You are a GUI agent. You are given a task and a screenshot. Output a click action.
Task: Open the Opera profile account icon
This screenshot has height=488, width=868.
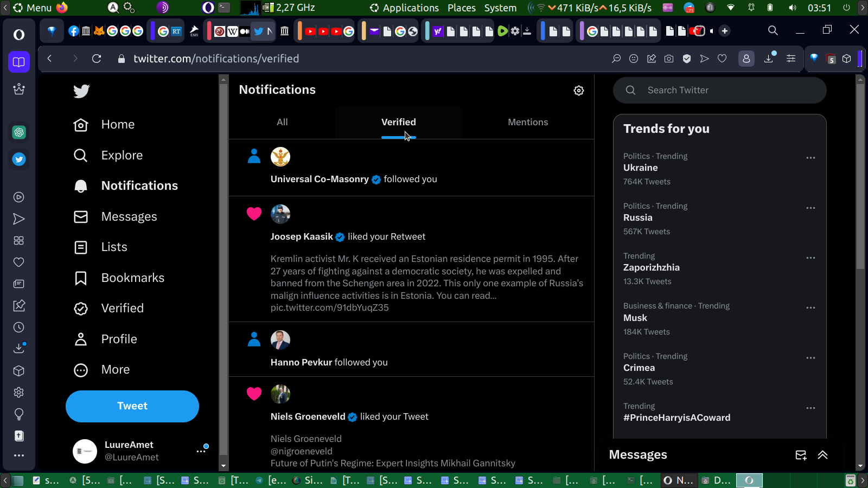[x=746, y=59]
